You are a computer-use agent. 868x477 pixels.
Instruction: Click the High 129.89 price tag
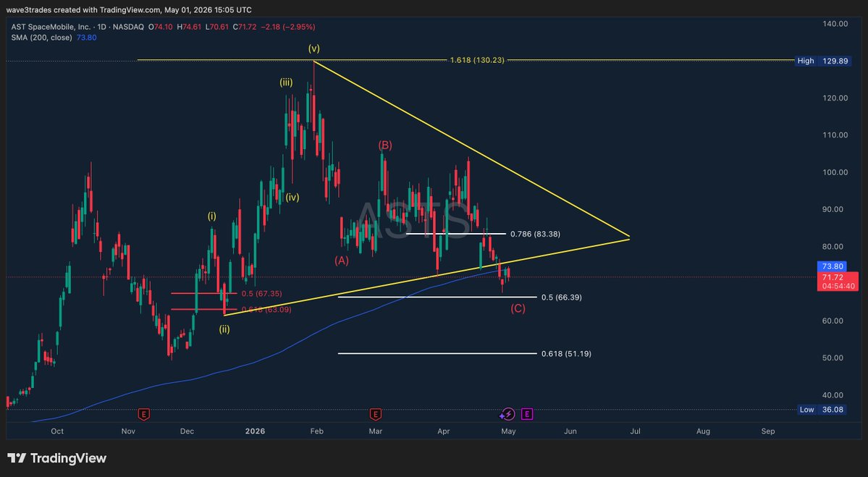822,61
